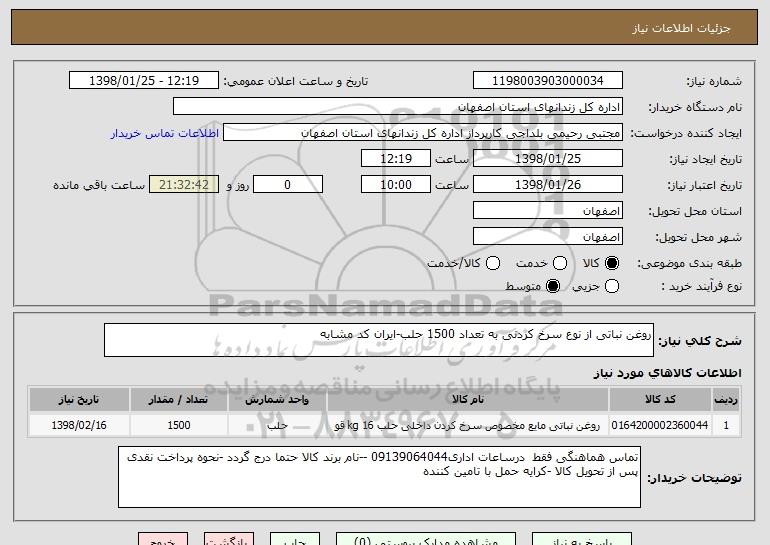Click the بازگشت back button
This screenshot has height=545, width=770.
(x=229, y=539)
